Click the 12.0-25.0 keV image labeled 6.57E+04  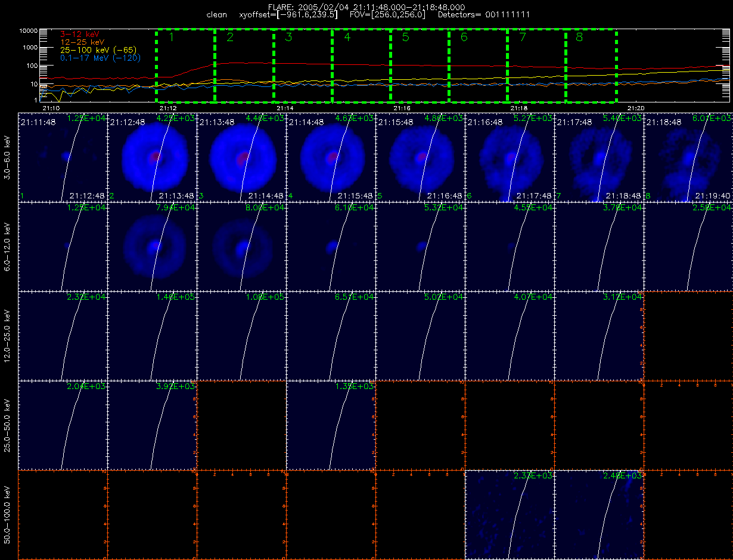pyautogui.click(x=331, y=335)
